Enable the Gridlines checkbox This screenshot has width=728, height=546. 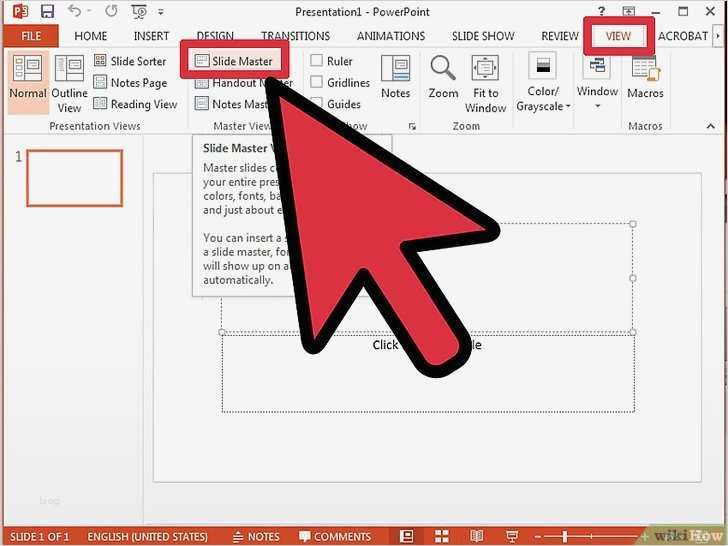point(317,82)
